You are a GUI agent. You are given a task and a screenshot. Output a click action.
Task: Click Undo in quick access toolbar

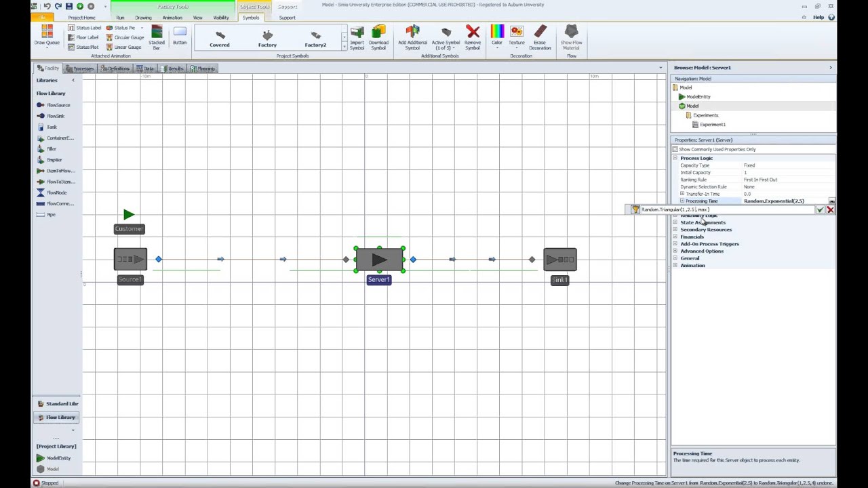[47, 6]
